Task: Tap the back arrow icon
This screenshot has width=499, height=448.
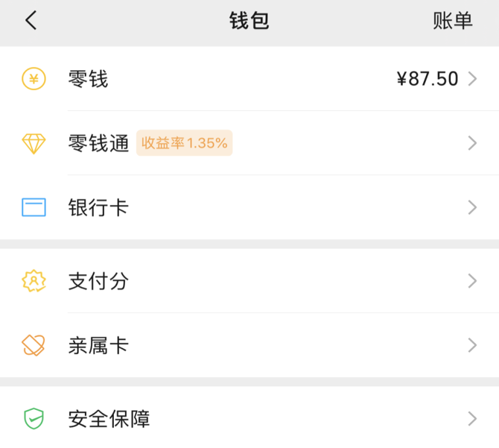Action: (31, 20)
